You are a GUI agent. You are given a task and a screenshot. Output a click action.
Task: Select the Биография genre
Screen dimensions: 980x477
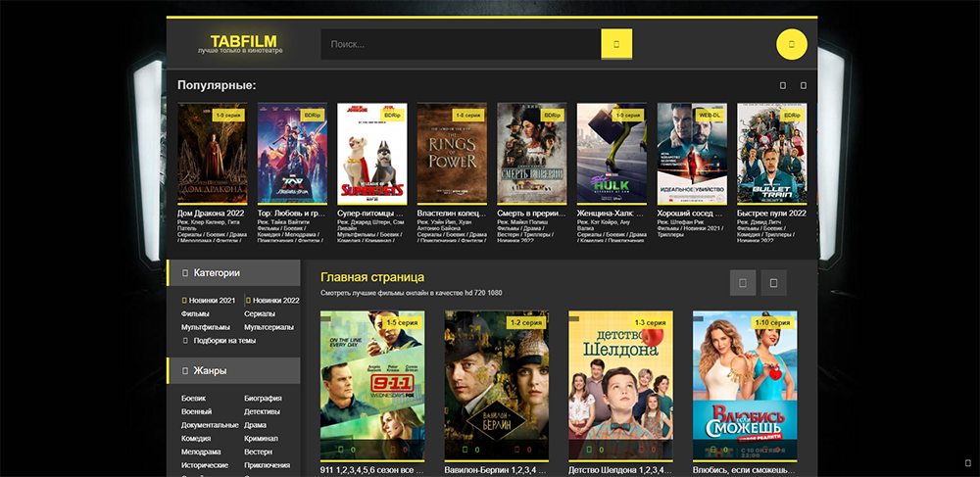click(x=263, y=399)
